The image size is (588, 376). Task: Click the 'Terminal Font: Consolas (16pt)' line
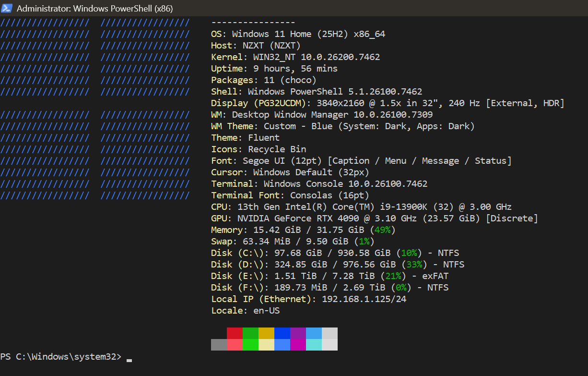(290, 195)
